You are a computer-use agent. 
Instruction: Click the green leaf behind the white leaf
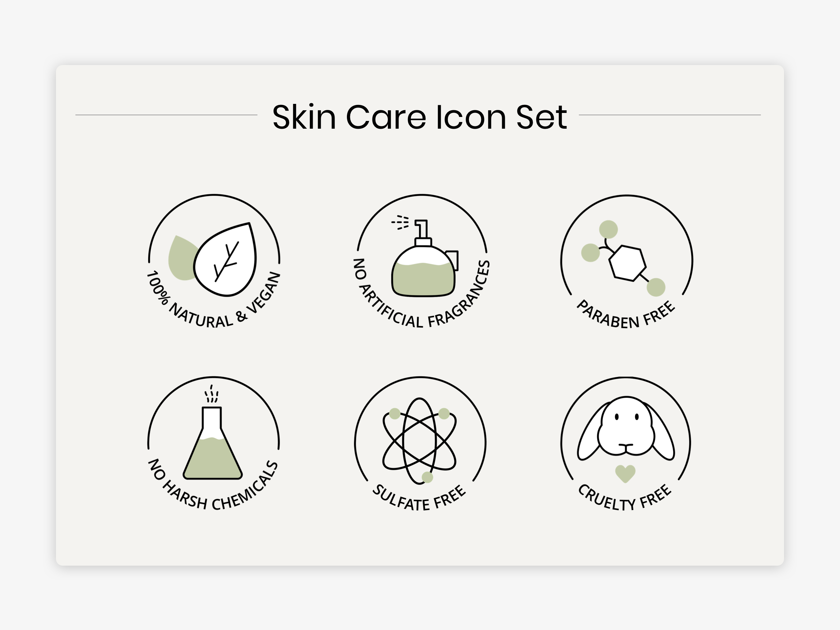pos(180,258)
